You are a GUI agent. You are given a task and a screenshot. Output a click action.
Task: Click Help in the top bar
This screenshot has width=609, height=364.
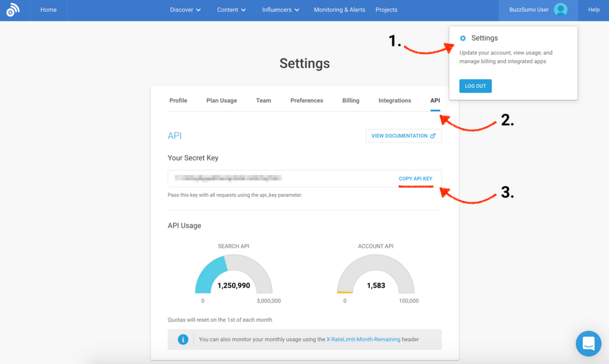coord(594,10)
